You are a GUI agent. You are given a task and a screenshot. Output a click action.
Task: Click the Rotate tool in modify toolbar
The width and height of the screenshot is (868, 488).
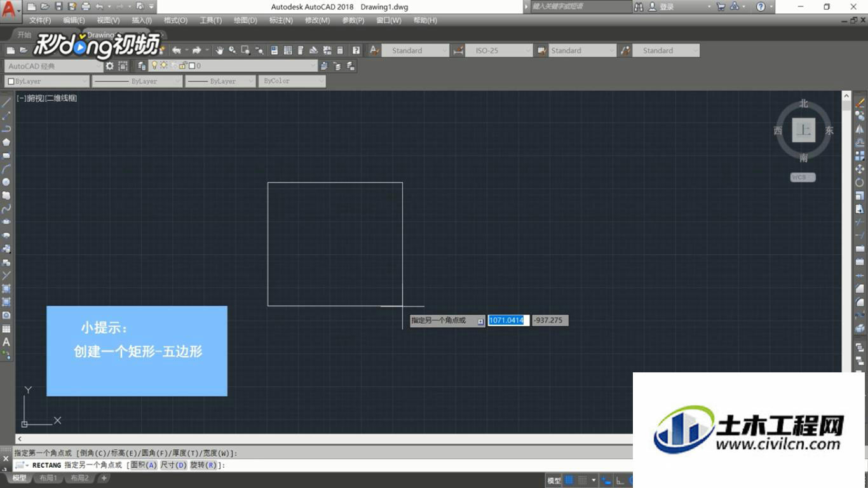[x=860, y=182]
